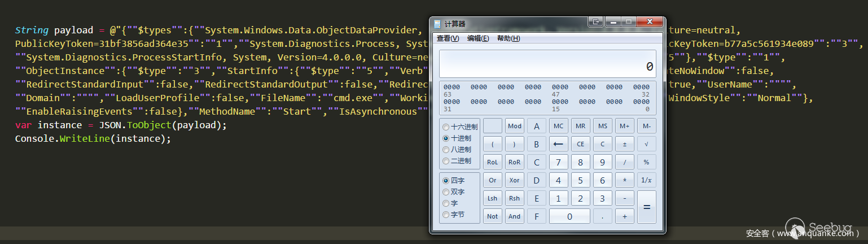Click the hex digit B button
The height and width of the screenshot is (244, 868).
point(536,144)
